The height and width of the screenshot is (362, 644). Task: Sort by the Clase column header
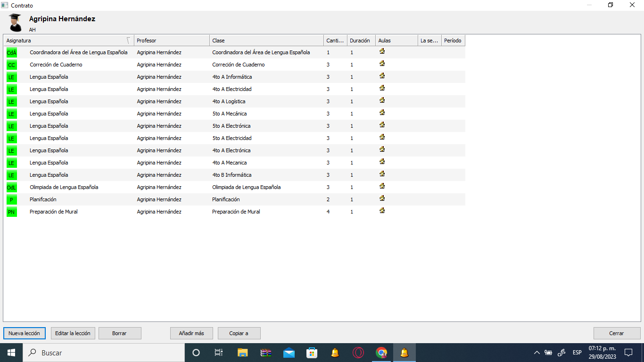(x=266, y=41)
